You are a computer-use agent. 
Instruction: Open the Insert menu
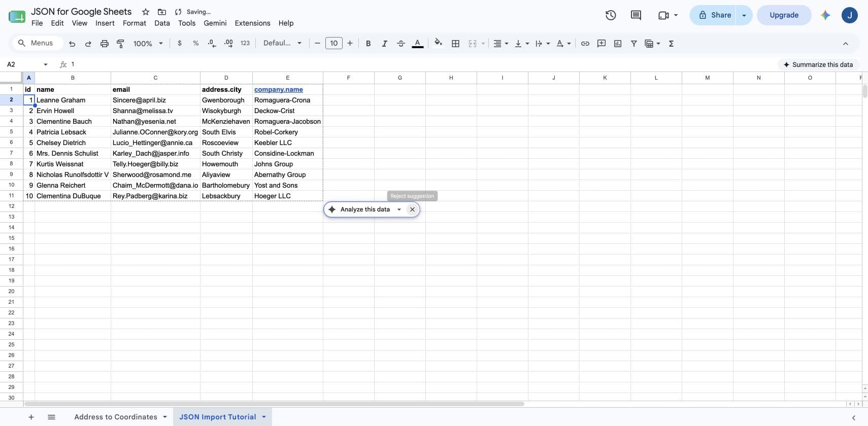[105, 23]
